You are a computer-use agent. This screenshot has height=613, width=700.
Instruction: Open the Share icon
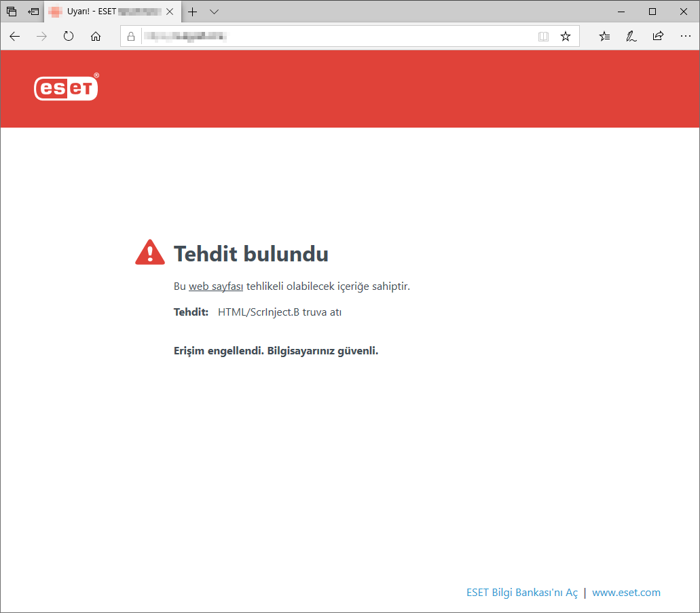658,37
